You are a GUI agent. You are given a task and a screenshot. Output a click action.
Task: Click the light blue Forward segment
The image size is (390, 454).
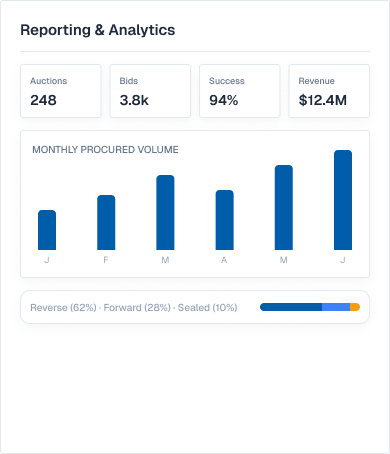(x=336, y=307)
